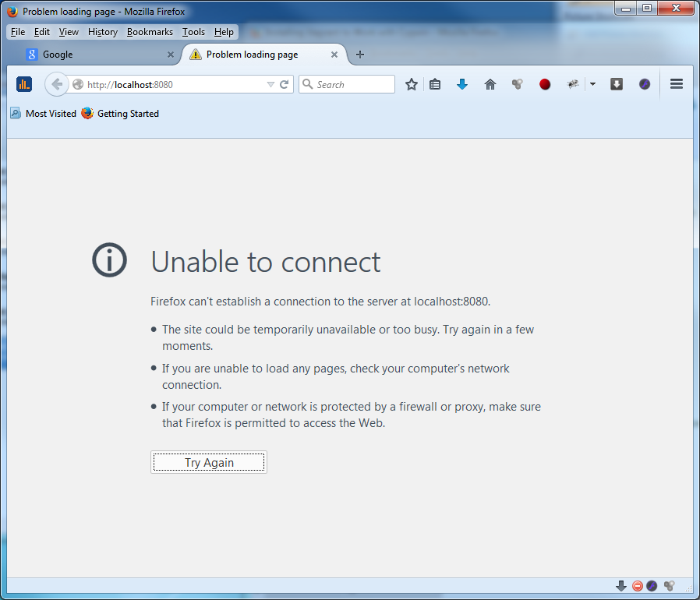700x600 pixels.
Task: Reload the page with the refresh icon
Action: (x=285, y=84)
